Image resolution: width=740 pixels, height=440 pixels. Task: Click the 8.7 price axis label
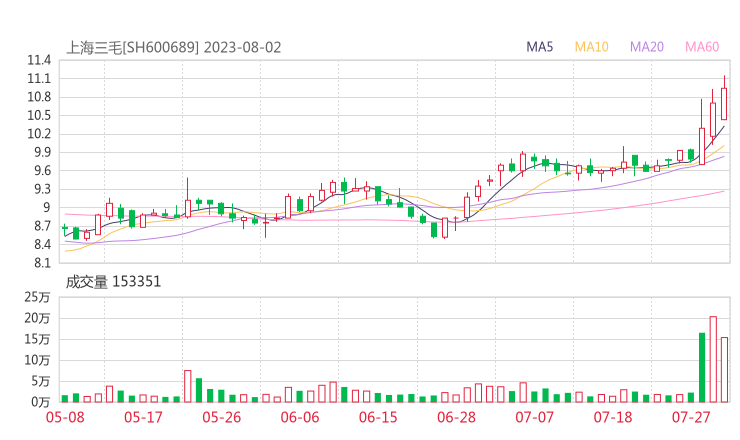coord(42,226)
